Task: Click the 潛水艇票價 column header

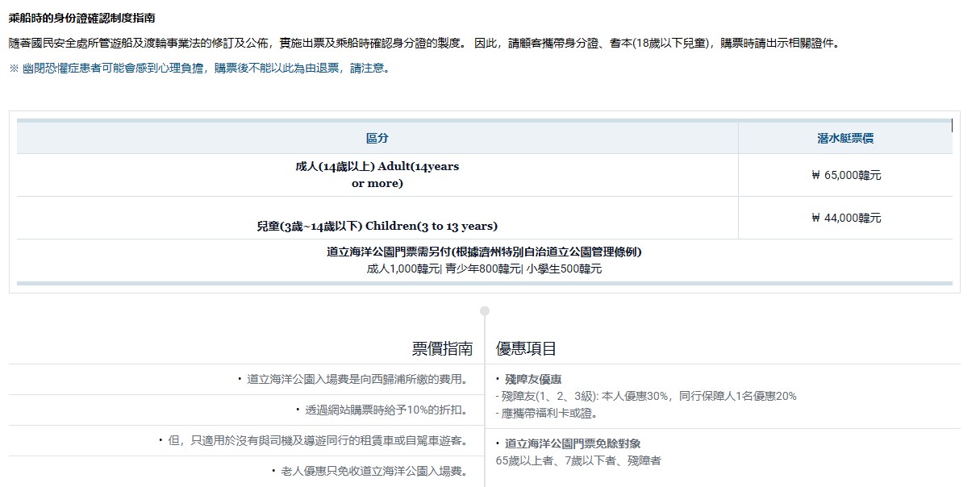Action: tap(844, 138)
